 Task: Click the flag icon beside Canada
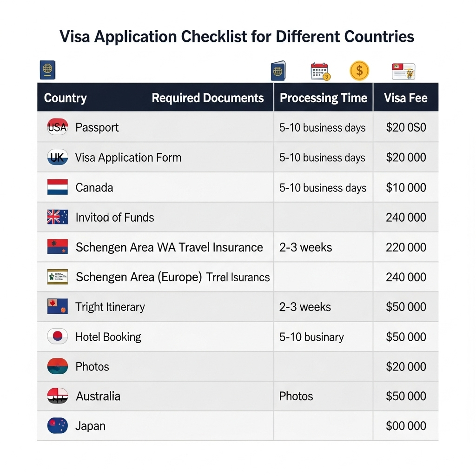58,187
